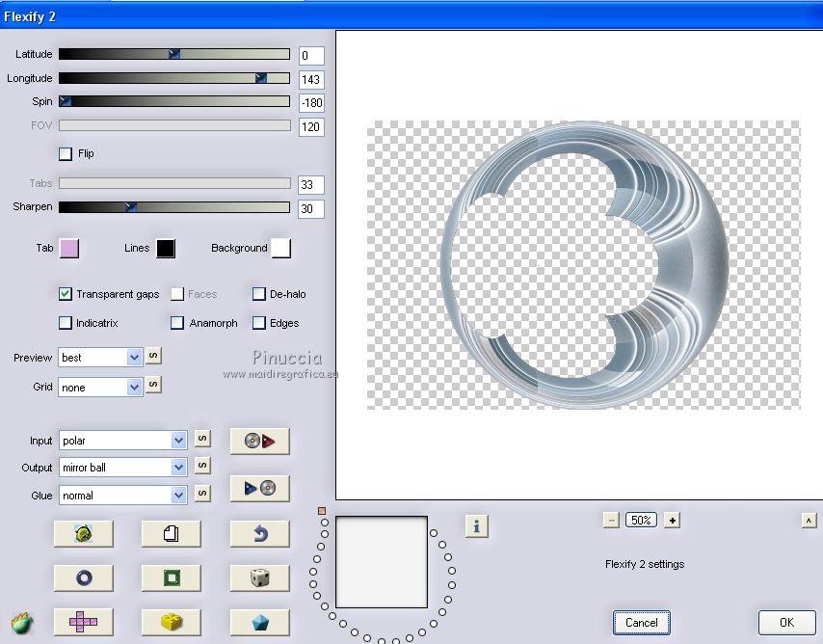Enable the Anamorph option
Image resolution: width=823 pixels, height=644 pixels.
point(177,323)
